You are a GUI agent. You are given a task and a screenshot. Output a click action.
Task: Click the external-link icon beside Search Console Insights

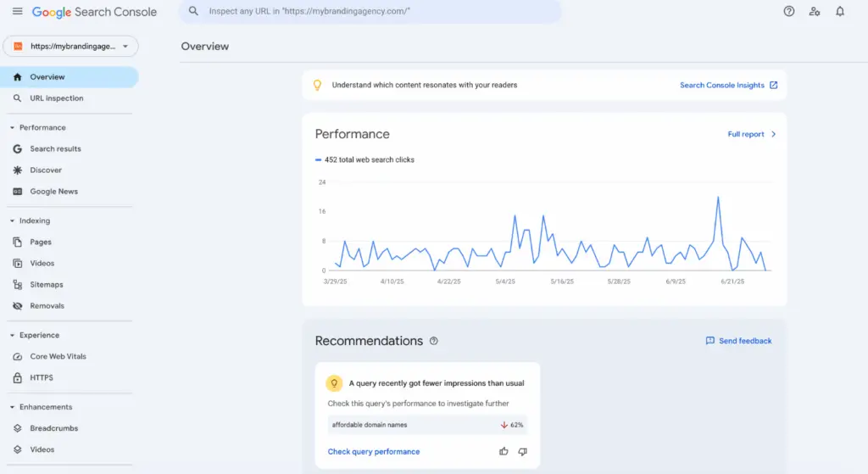coord(773,85)
